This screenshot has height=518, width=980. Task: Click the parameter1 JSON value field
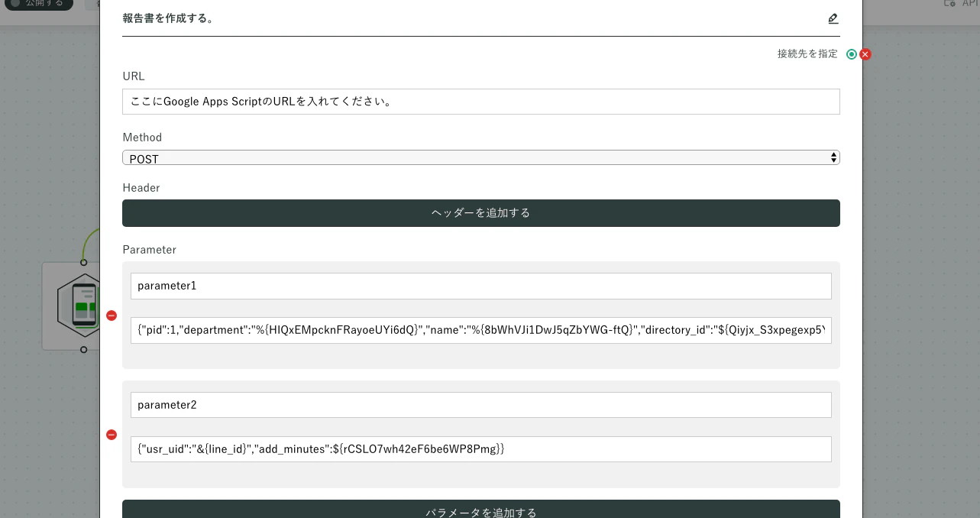481,330
